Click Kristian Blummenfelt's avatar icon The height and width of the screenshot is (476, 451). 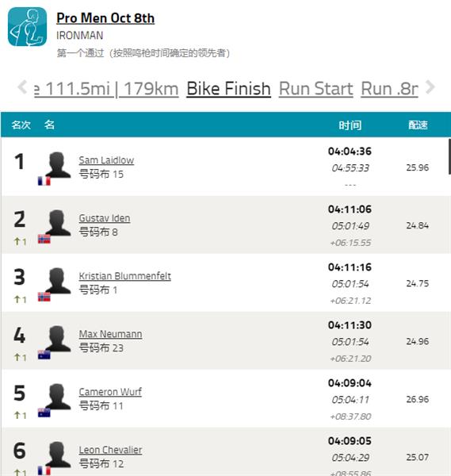58,281
